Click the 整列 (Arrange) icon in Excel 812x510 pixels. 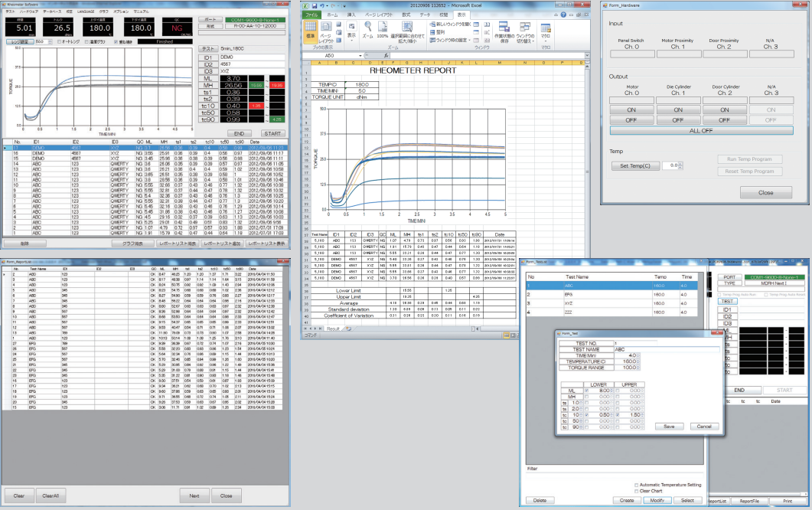(432, 32)
